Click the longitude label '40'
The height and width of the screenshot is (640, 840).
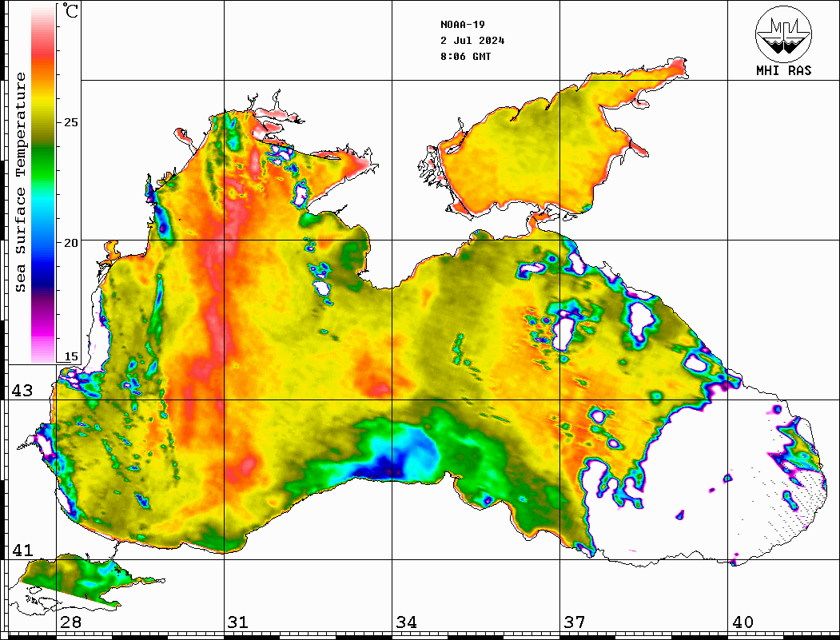pos(742,622)
